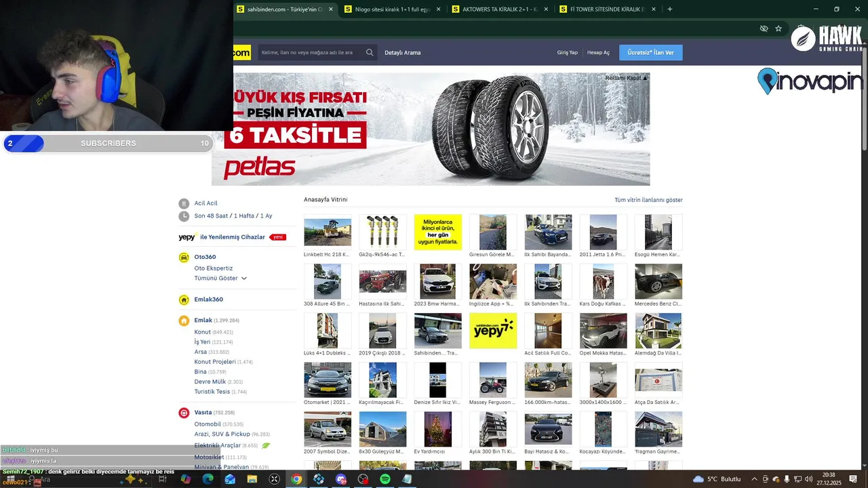Open the Oto Ekspertiz link

[214, 268]
